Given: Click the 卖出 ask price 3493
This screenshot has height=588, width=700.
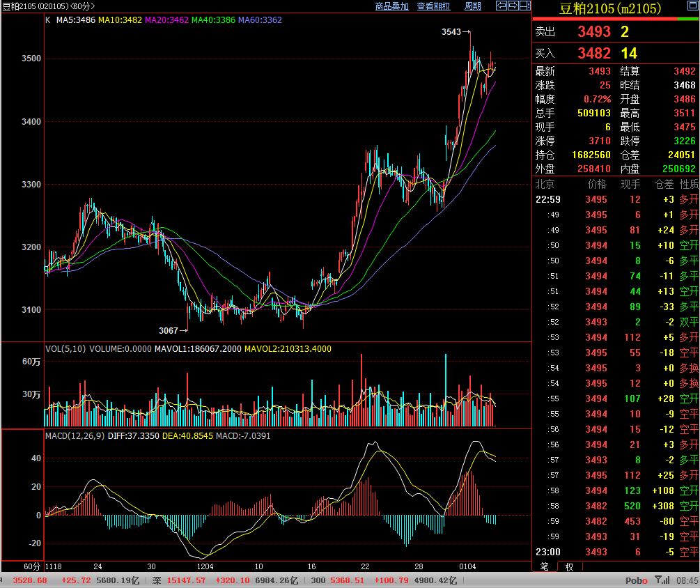Looking at the screenshot, I should (x=593, y=32).
